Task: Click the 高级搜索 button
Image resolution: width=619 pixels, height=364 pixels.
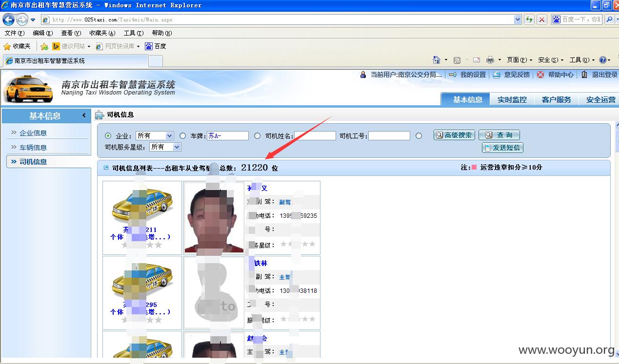Action: pyautogui.click(x=454, y=135)
